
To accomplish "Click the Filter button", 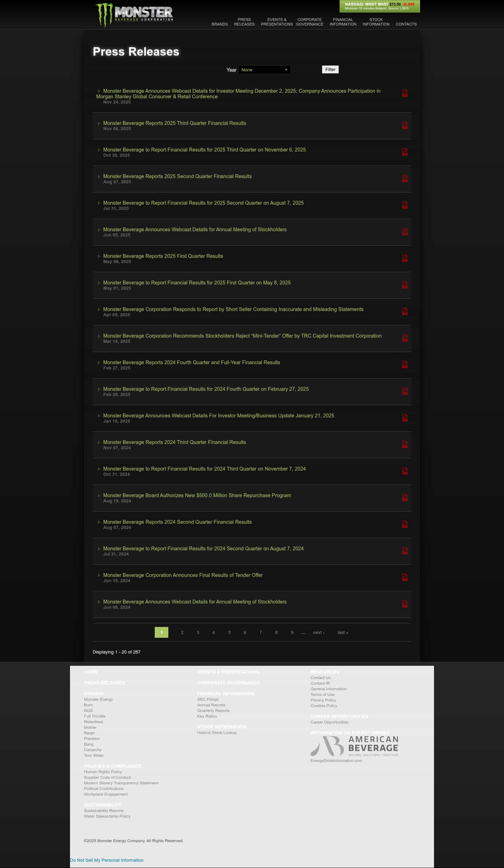I will coord(330,70).
